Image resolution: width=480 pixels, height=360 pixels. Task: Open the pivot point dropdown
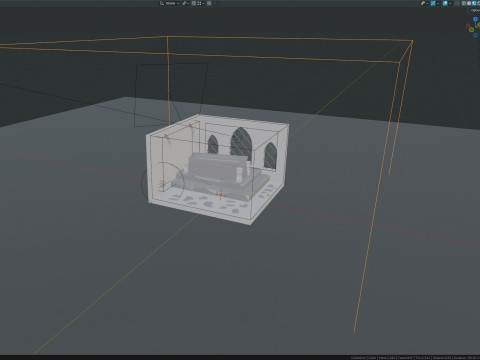[185, 3]
